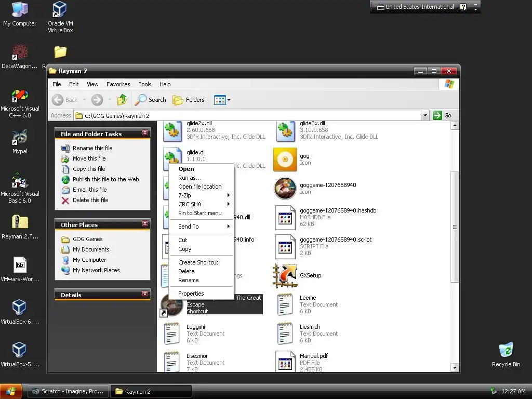The height and width of the screenshot is (399, 532).
Task: Select VirtualBox-6 installer on desktop
Action: click(20, 312)
